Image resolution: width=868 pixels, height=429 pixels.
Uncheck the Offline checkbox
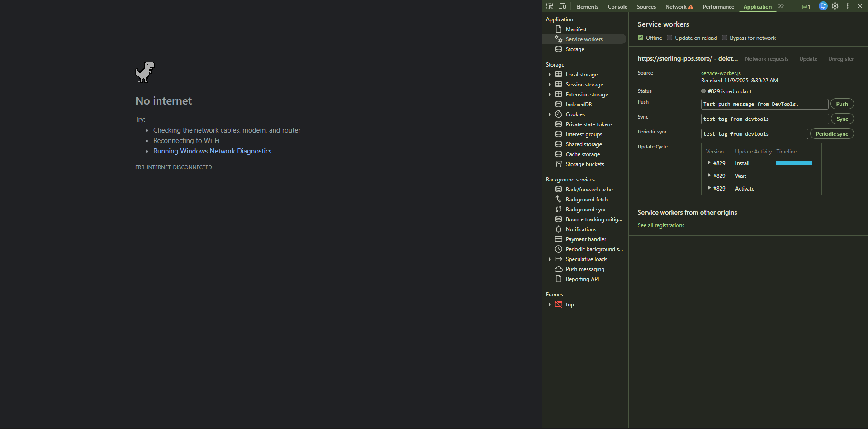tap(640, 38)
